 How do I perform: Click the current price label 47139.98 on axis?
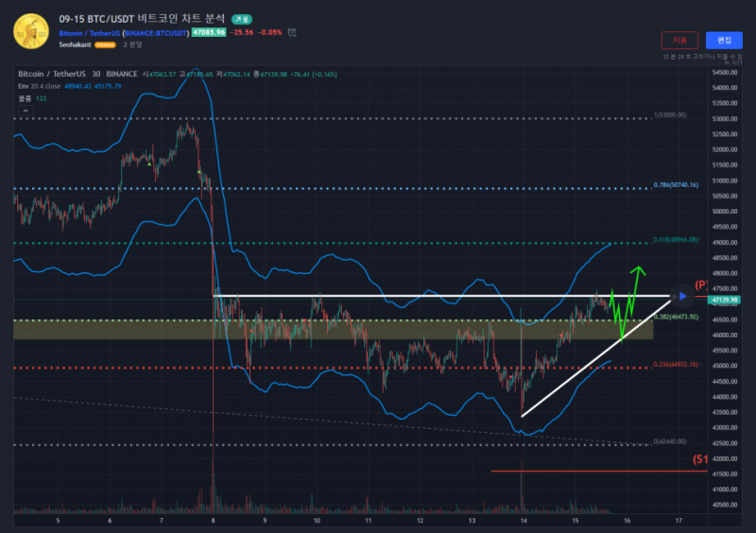724,301
